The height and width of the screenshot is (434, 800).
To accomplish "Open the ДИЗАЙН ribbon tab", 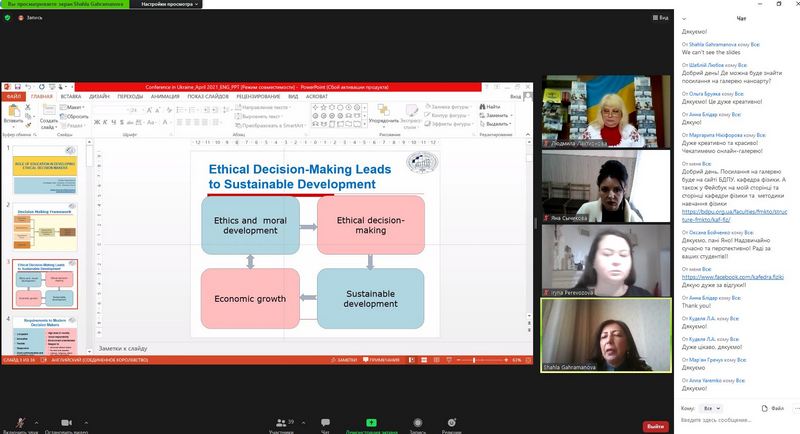I will click(99, 96).
